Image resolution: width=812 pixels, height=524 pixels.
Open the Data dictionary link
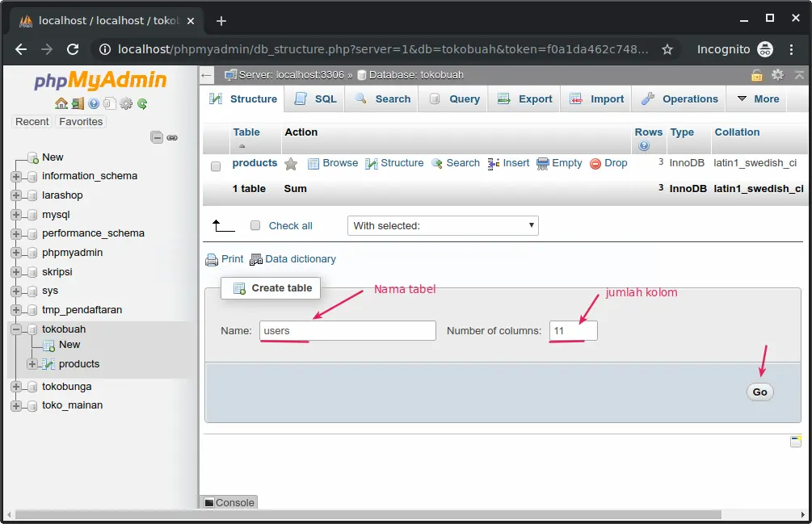point(293,258)
